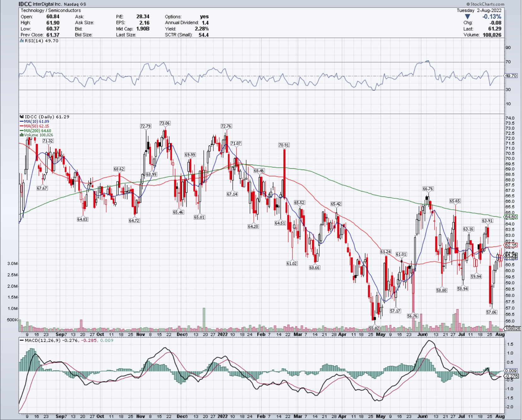Click the MA(50) 62.15 legend entry
This screenshot has height=420, width=522.
[x=35, y=126]
